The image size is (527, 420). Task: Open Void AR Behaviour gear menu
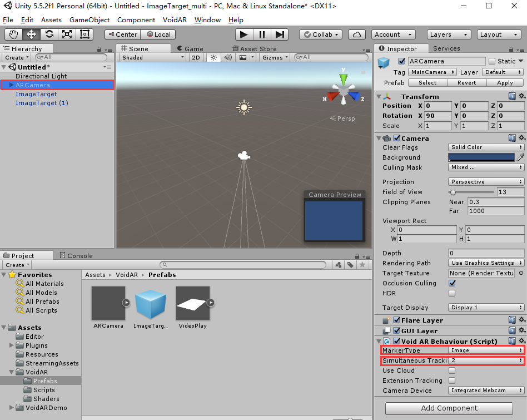pos(521,341)
